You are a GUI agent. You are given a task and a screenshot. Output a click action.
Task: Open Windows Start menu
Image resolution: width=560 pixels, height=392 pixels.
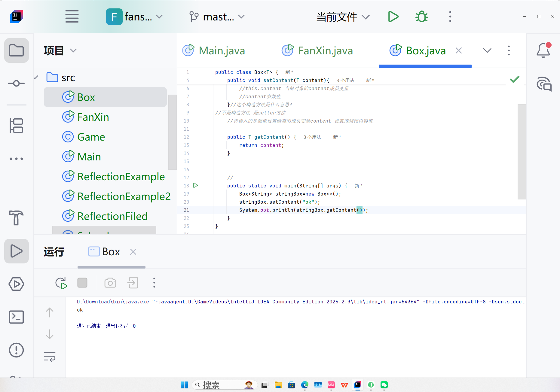pyautogui.click(x=184, y=385)
